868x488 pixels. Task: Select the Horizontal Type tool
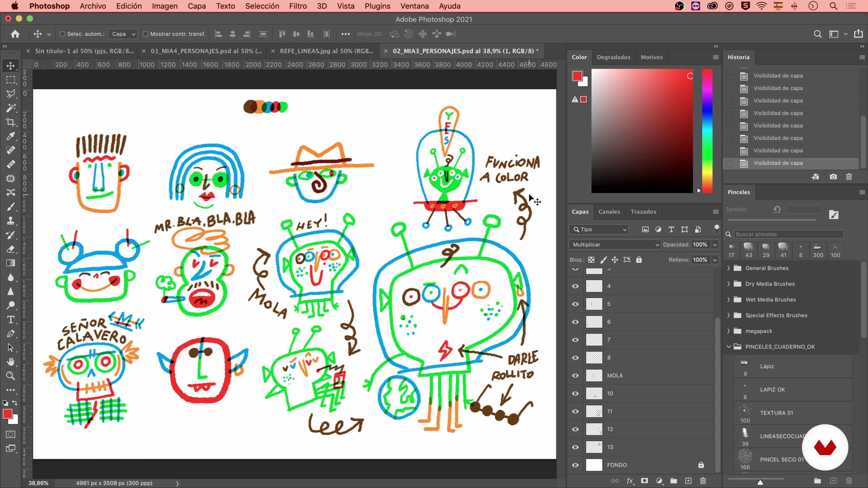coord(10,319)
